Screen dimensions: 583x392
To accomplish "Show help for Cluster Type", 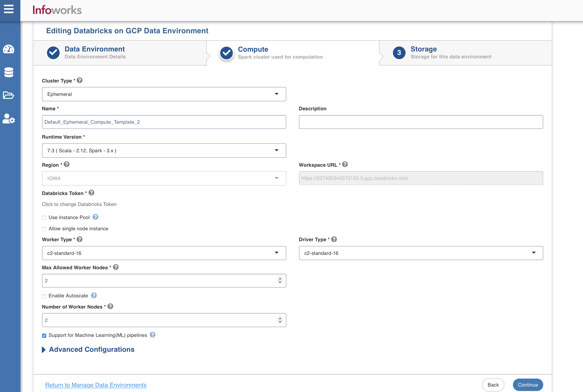I will [x=80, y=80].
